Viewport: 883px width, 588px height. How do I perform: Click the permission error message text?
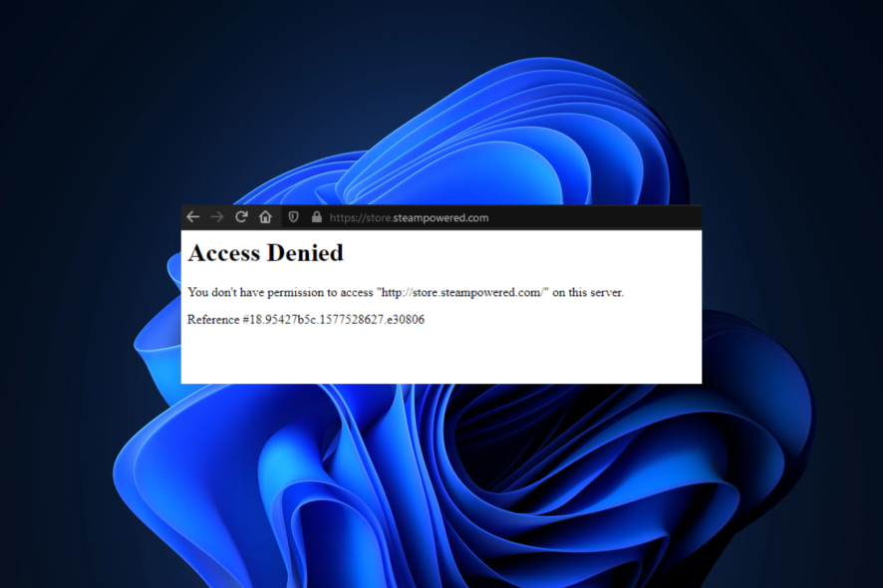point(406,292)
